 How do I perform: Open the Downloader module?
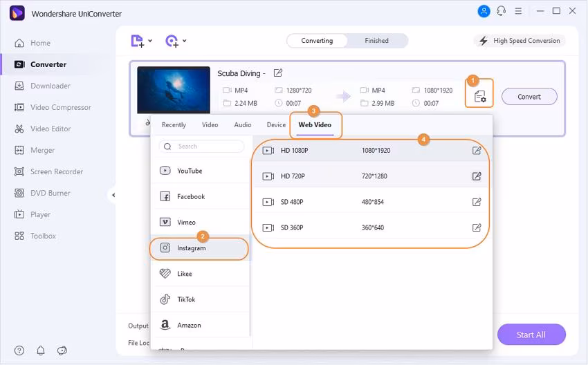pyautogui.click(x=42, y=86)
